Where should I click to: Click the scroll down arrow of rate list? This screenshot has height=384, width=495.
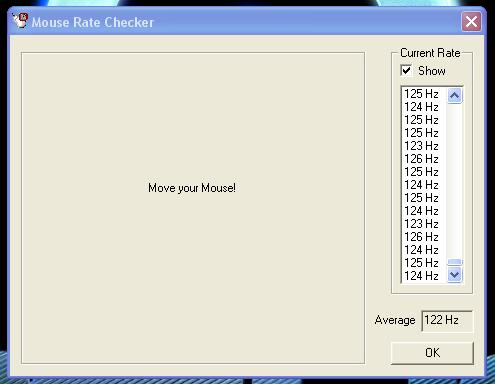[x=455, y=275]
